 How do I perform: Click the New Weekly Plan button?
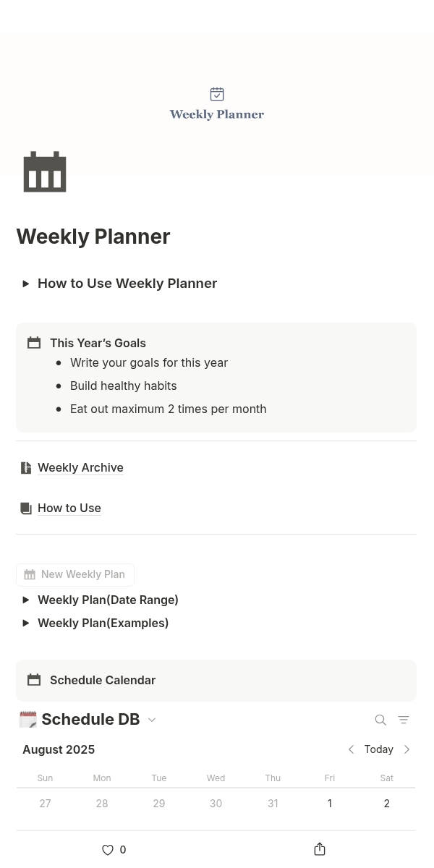(75, 574)
